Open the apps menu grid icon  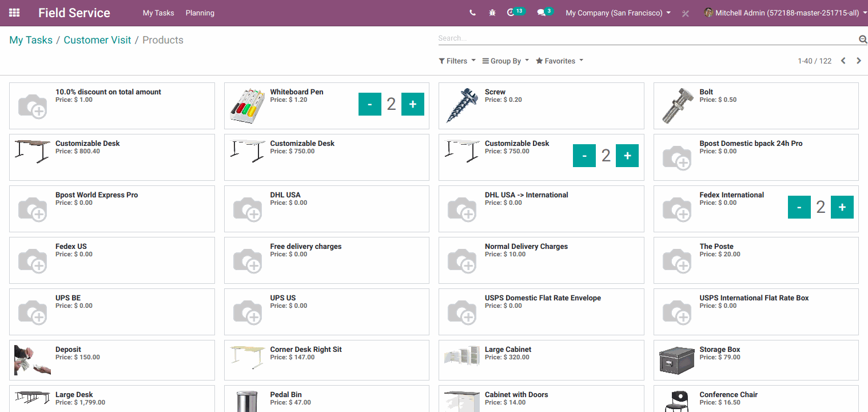click(14, 13)
